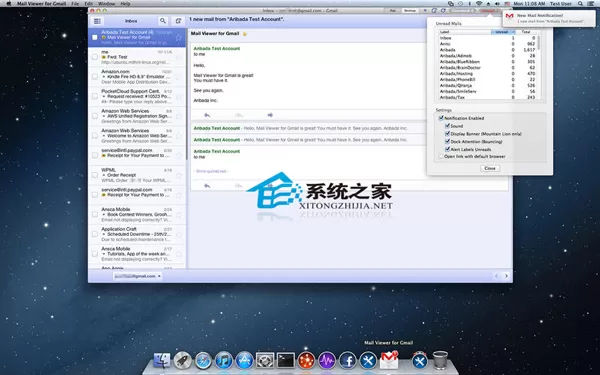The width and height of the screenshot is (600, 375).
Task: Enable Open link with default browser
Action: pos(441,157)
